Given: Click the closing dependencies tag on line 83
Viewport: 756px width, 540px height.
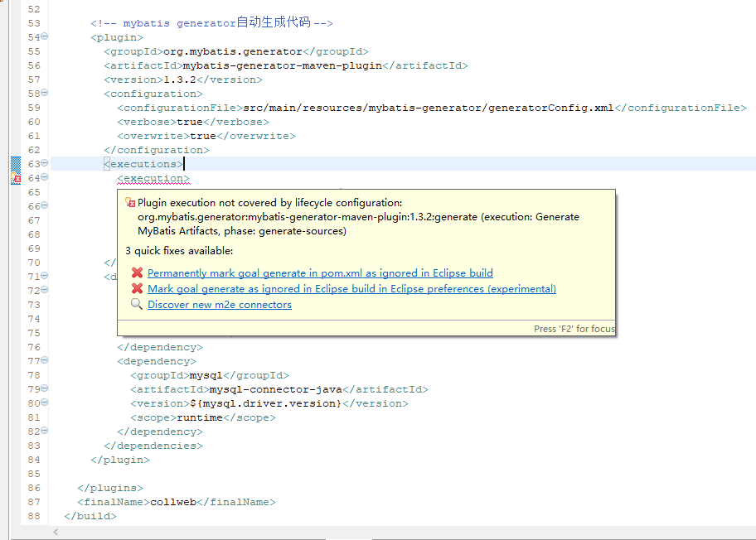Looking at the screenshot, I should (x=153, y=446).
